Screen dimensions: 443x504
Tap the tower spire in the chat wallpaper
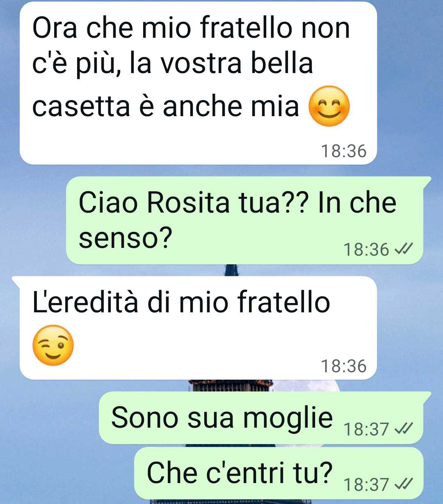pyautogui.click(x=232, y=270)
